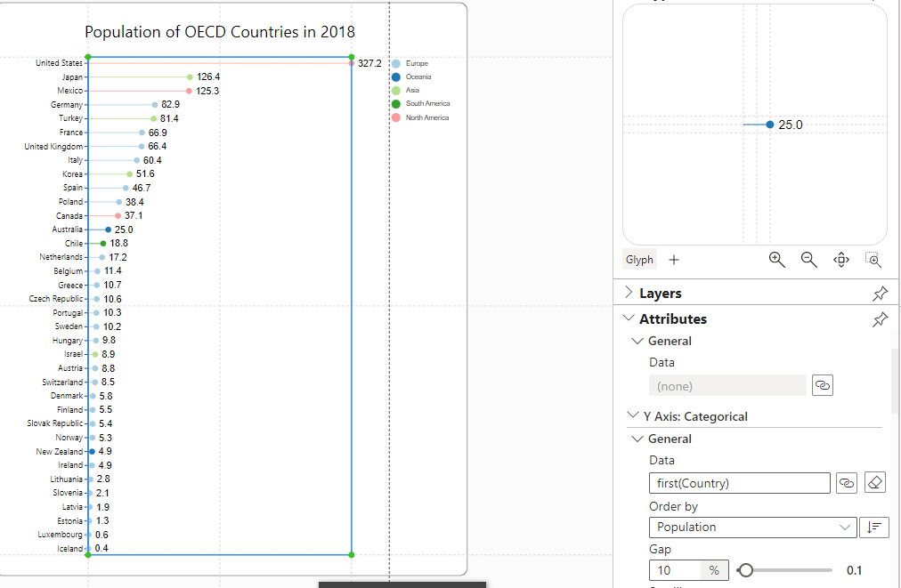The width and height of the screenshot is (901, 588).
Task: Pin the Layers panel
Action: [880, 294]
